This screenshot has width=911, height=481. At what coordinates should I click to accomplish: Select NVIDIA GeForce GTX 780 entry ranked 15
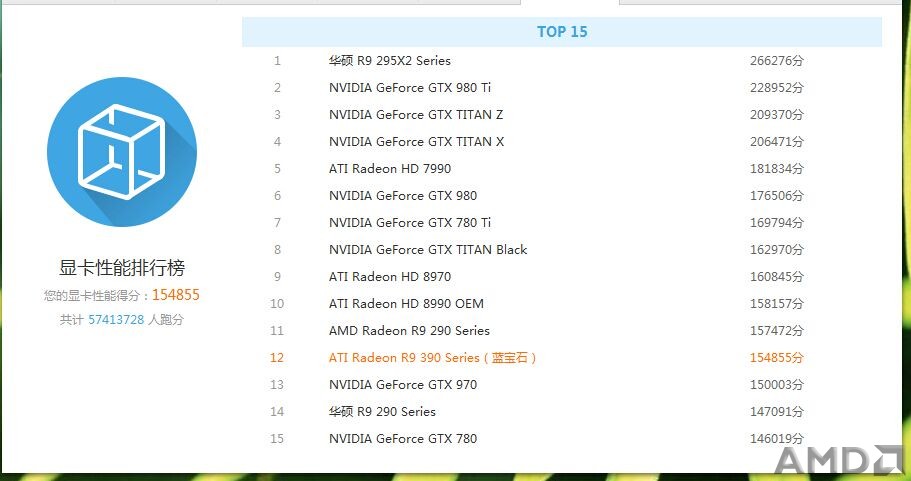coord(562,439)
